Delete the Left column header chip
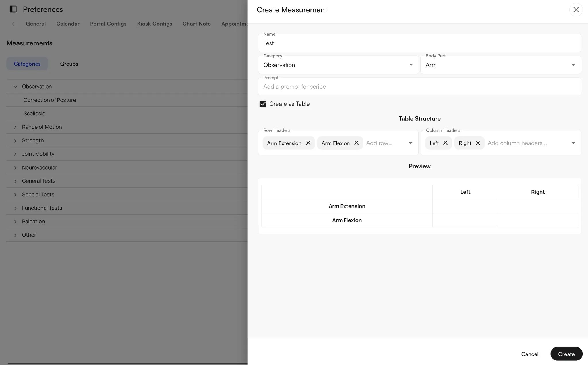The width and height of the screenshot is (588, 365). click(445, 143)
